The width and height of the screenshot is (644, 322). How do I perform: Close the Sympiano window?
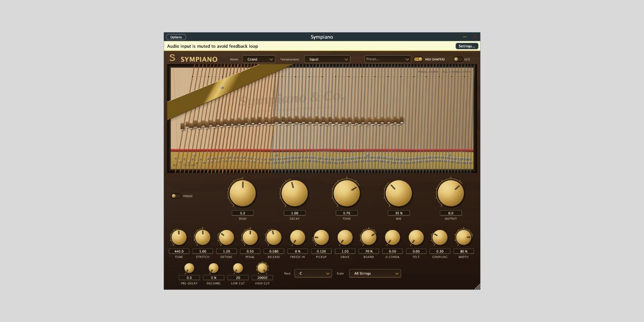coord(475,37)
